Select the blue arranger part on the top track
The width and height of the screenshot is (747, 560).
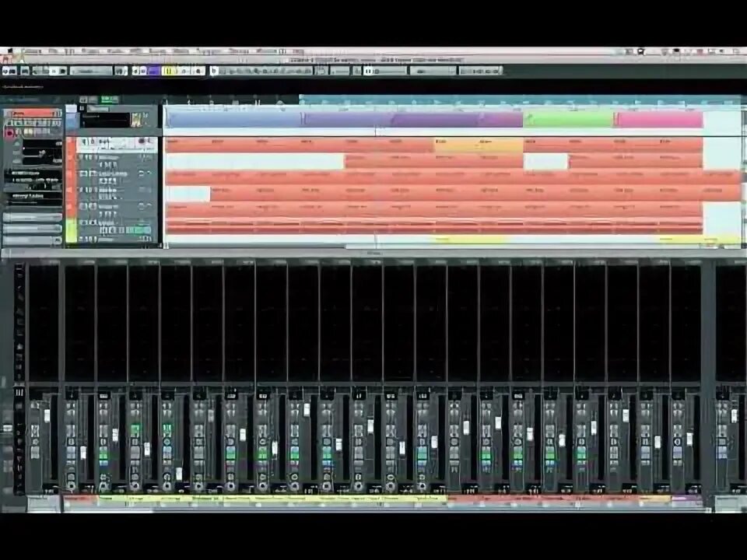point(234,119)
